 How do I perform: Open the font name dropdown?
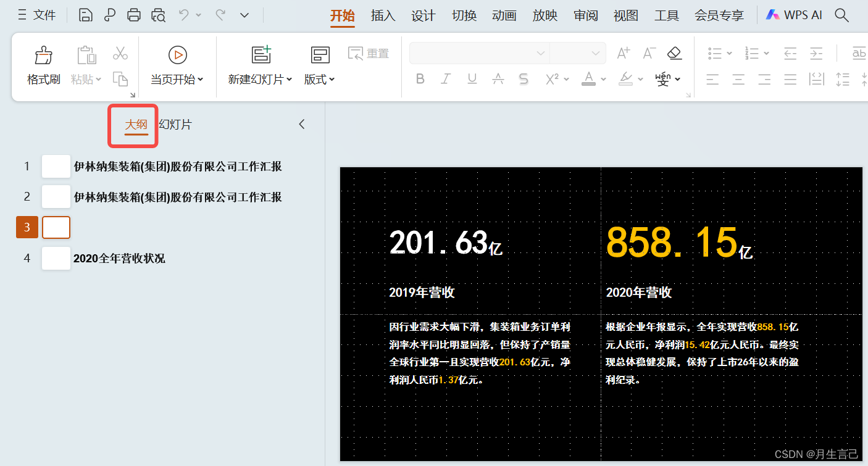[541, 53]
